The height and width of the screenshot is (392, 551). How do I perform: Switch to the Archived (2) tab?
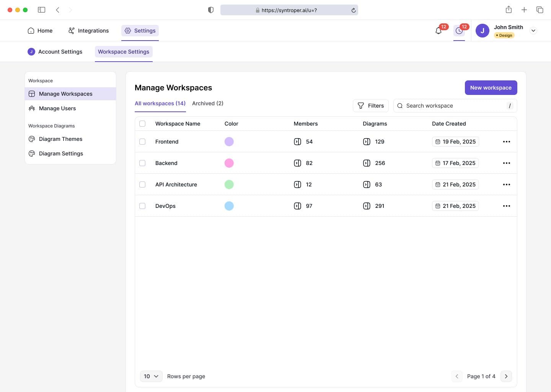207,103
